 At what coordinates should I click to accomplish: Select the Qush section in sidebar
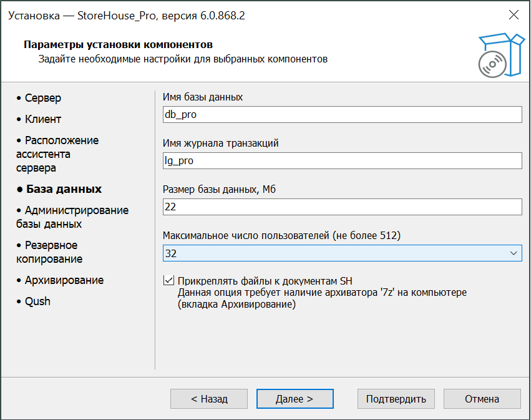(37, 301)
